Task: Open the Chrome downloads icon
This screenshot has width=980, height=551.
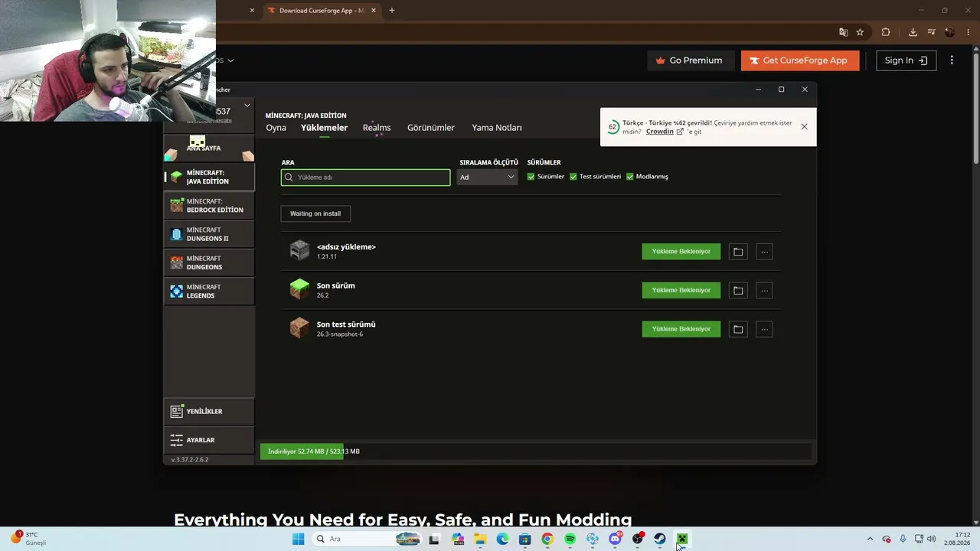Action: click(x=913, y=32)
